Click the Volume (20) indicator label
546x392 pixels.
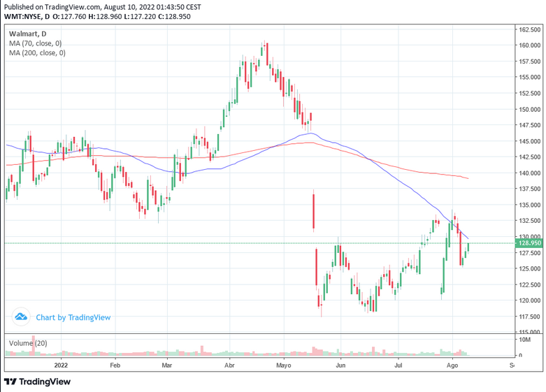[28, 343]
